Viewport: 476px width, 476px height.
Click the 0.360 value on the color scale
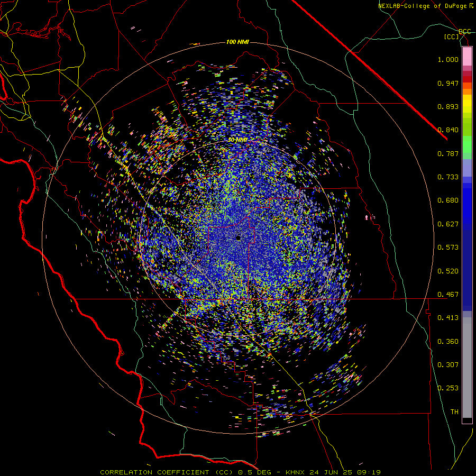[448, 342]
